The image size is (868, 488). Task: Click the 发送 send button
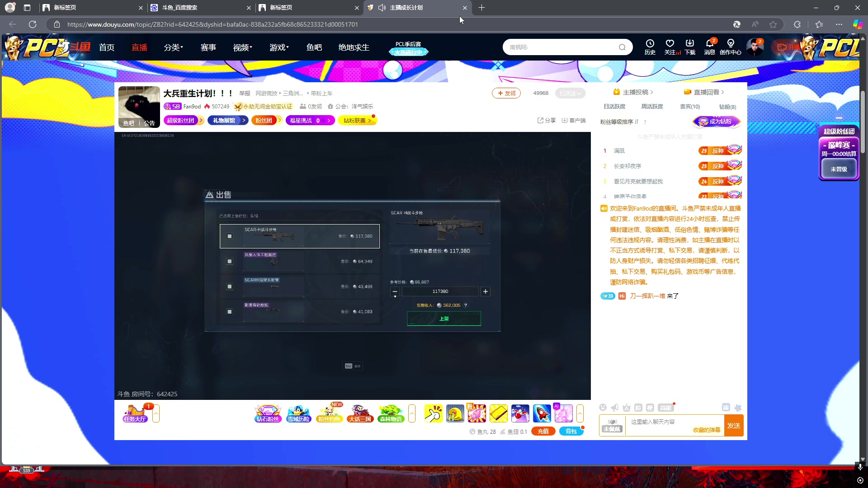[734, 426]
